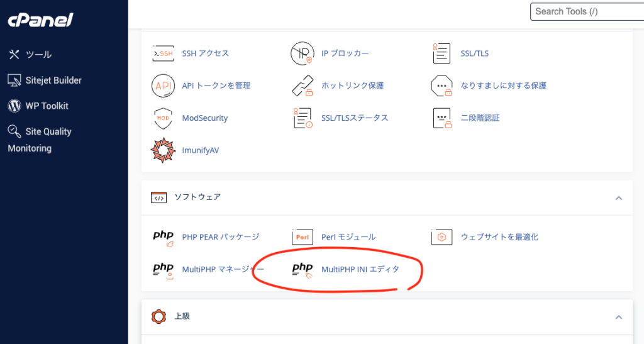Open the ウェブサイトを最適化 link
Screen dimensions: 644x344
499,237
